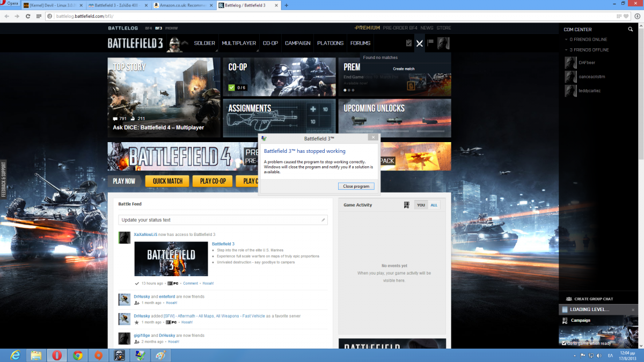Image resolution: width=644 pixels, height=362 pixels.
Task: Switch to the [Kernel] Devil tab
Action: coord(54,5)
